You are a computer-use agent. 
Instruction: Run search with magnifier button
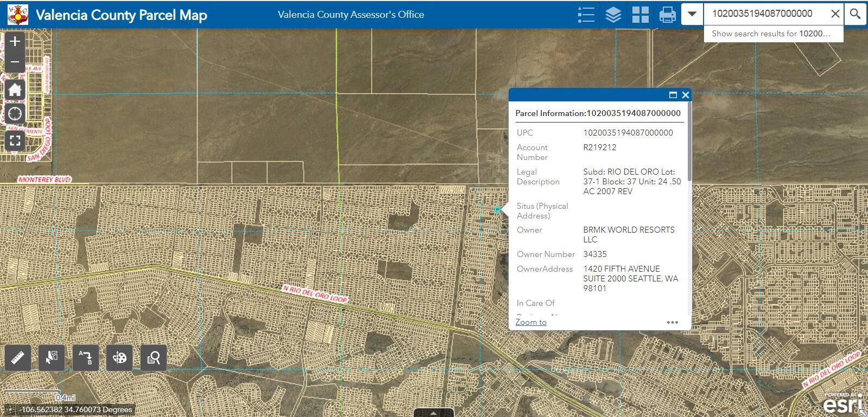(855, 14)
